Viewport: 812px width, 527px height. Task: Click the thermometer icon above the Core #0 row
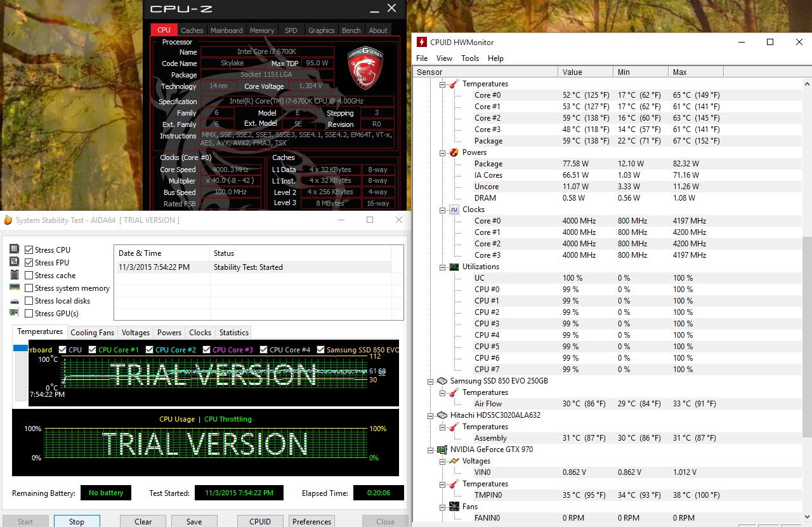click(x=454, y=84)
